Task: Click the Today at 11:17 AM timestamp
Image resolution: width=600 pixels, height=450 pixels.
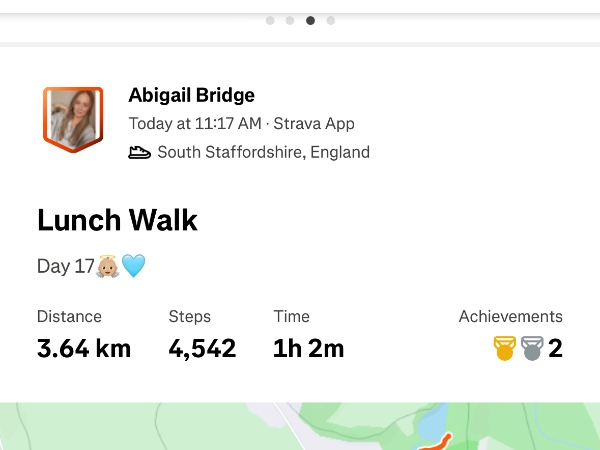Action: click(195, 125)
